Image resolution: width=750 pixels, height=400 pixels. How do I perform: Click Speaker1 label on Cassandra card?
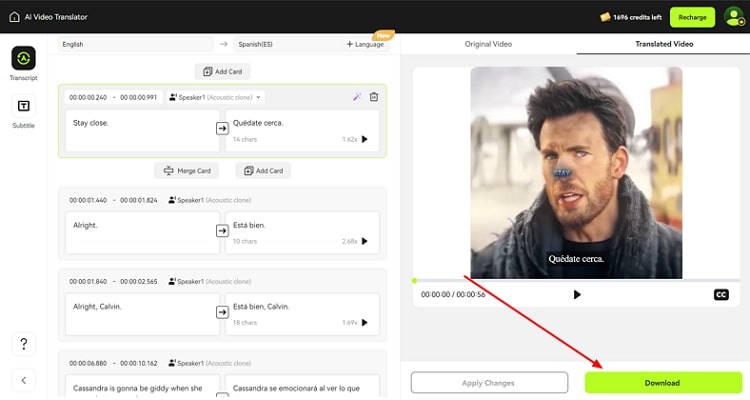pos(210,363)
